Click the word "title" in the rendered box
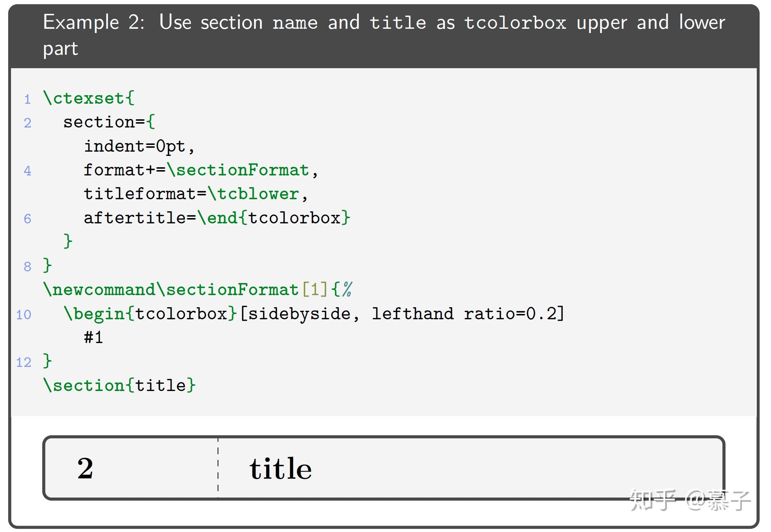771x532 pixels. (280, 468)
